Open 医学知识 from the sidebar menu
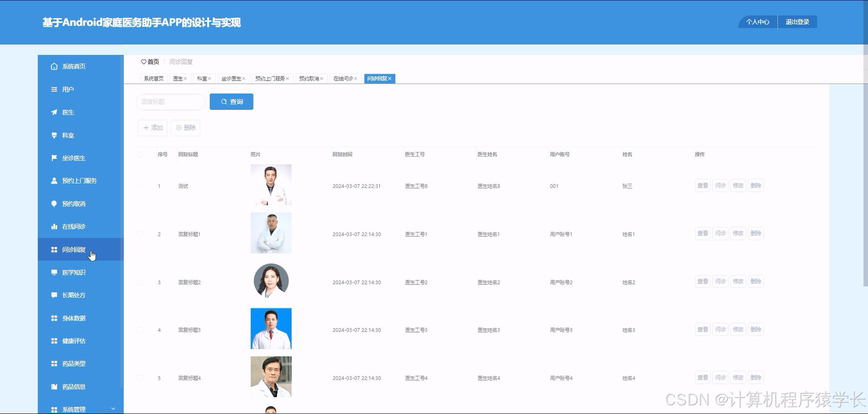 pyautogui.click(x=81, y=273)
